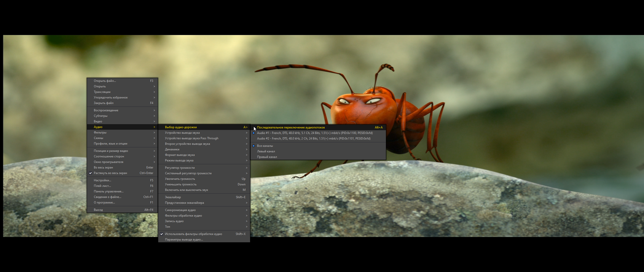Click Открыть файл menu entry
The height and width of the screenshot is (272, 644).
point(105,81)
